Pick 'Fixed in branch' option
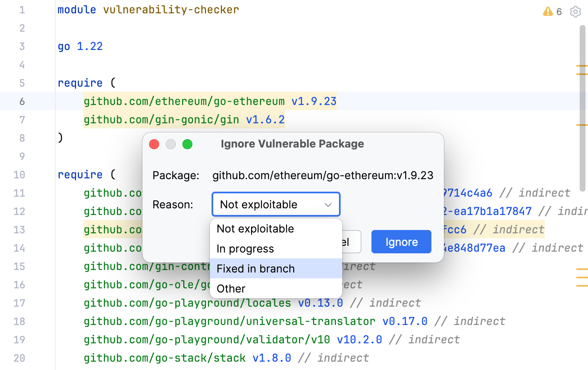Viewport: 588px width, 370px height. [x=256, y=269]
